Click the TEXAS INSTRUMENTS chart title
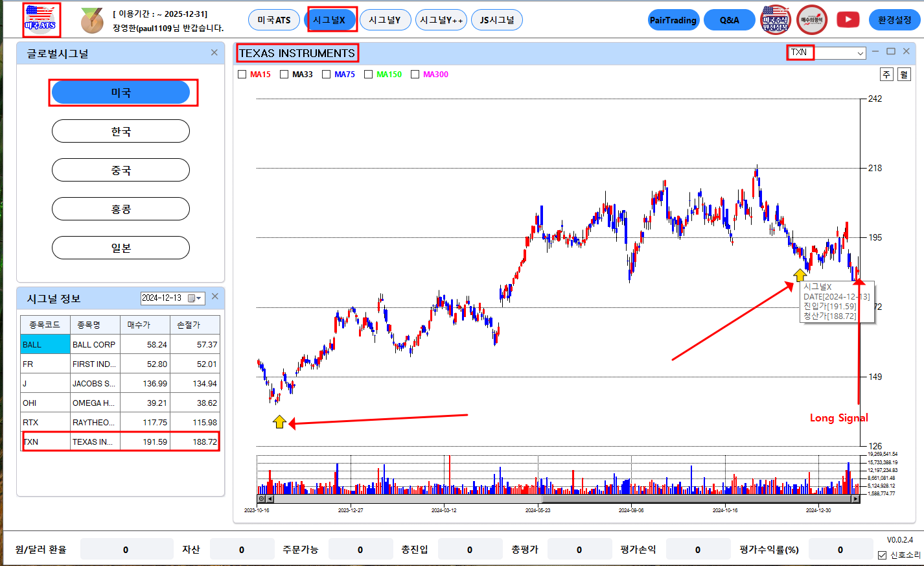The width and height of the screenshot is (924, 566). (x=297, y=53)
